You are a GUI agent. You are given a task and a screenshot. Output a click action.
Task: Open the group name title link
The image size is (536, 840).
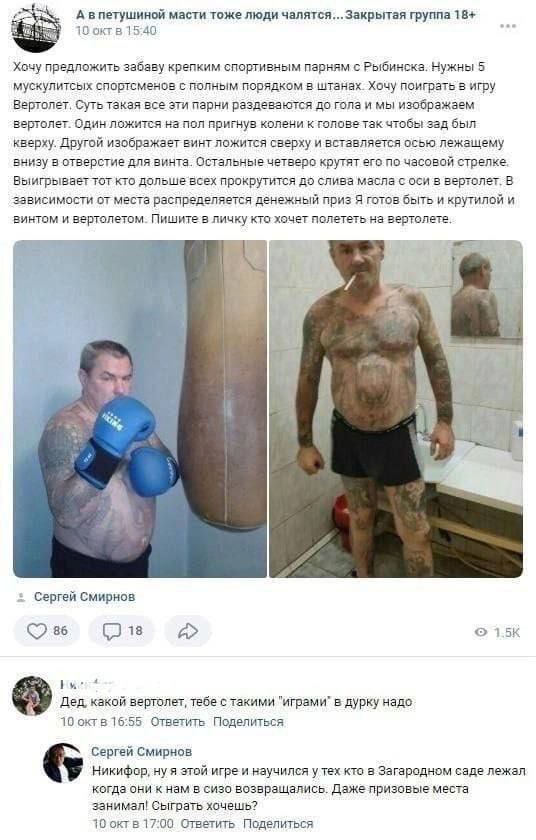275,15
